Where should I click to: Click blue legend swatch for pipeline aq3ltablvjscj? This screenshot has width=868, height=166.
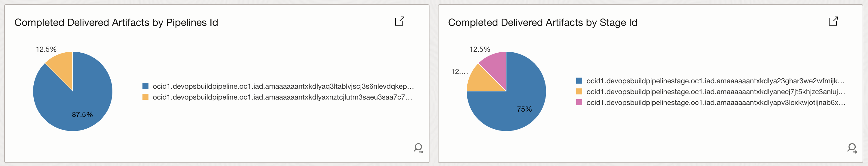coord(145,86)
